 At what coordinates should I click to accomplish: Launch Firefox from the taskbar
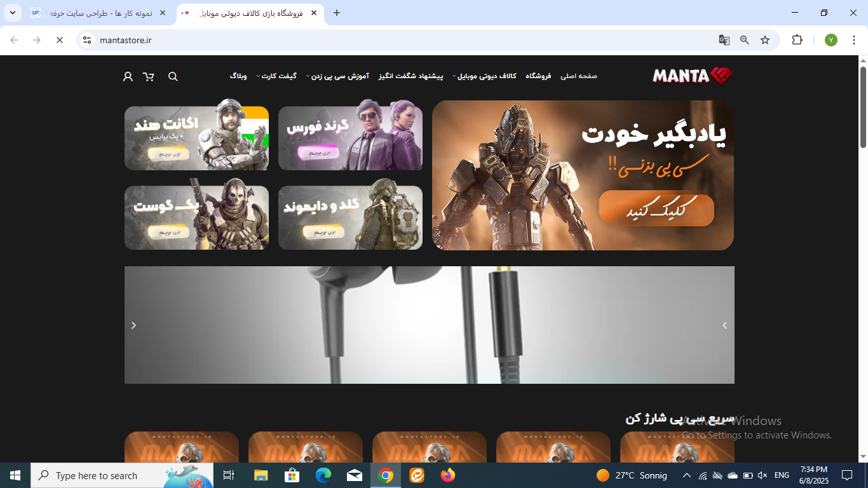point(448,475)
